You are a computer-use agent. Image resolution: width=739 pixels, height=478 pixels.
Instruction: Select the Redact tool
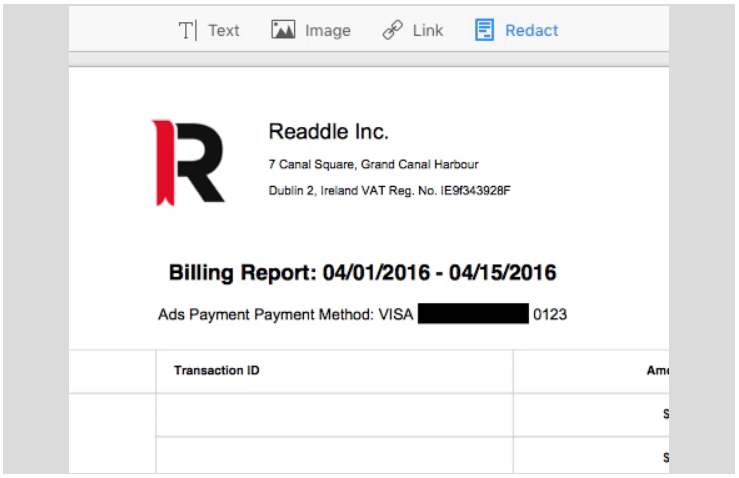tap(516, 31)
